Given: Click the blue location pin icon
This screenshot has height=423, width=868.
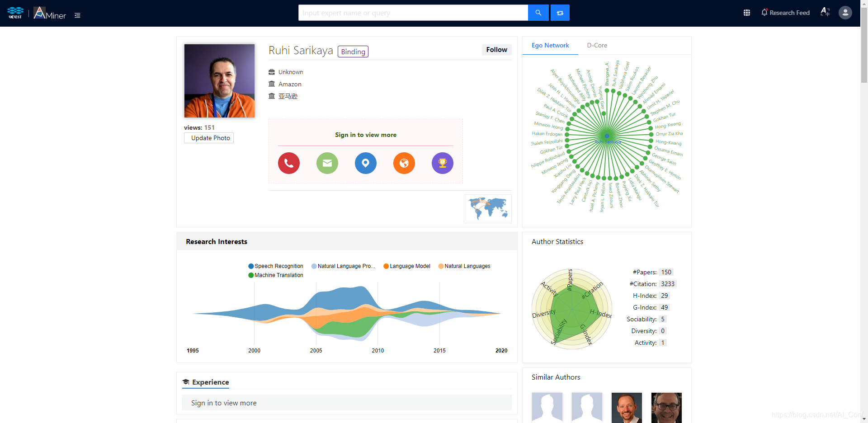Looking at the screenshot, I should tap(366, 163).
